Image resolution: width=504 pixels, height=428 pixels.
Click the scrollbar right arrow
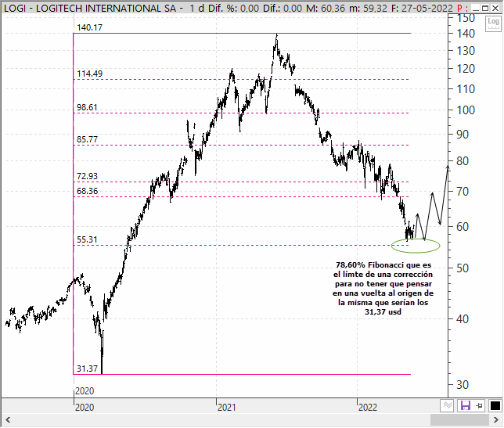pos(496,420)
